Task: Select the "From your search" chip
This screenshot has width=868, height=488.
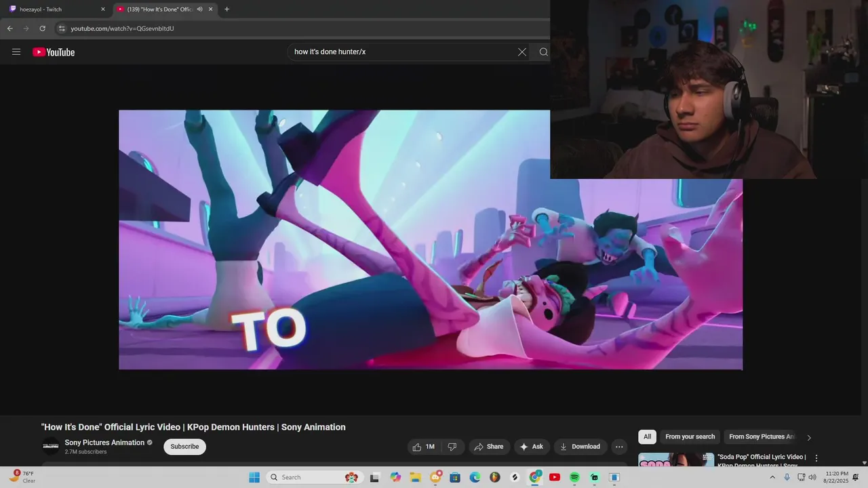Action: 690,437
